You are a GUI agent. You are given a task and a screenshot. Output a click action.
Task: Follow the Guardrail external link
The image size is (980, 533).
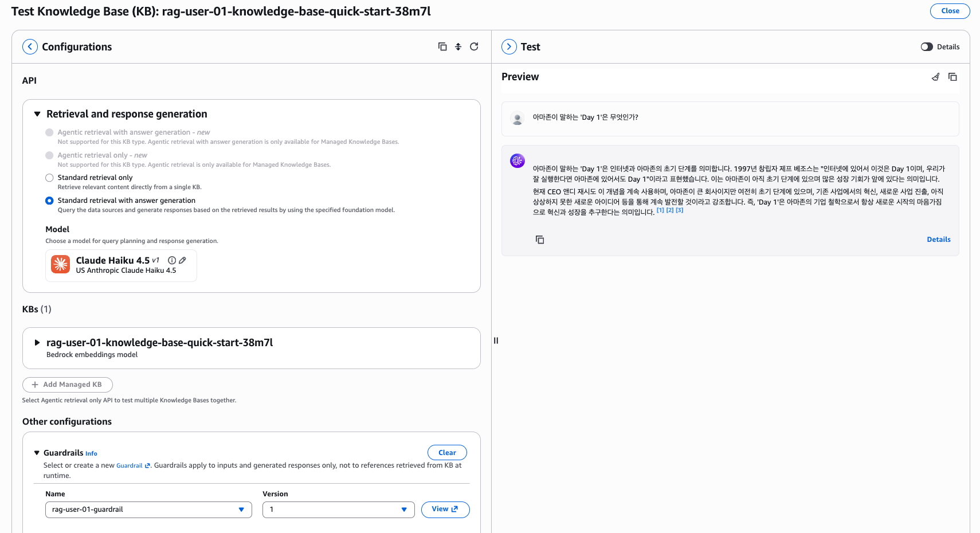(133, 465)
